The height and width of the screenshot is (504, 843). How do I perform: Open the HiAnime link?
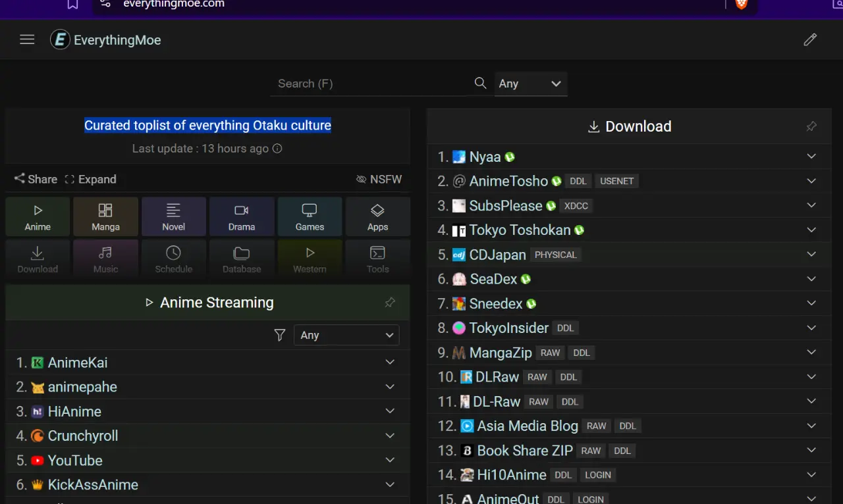74,411
